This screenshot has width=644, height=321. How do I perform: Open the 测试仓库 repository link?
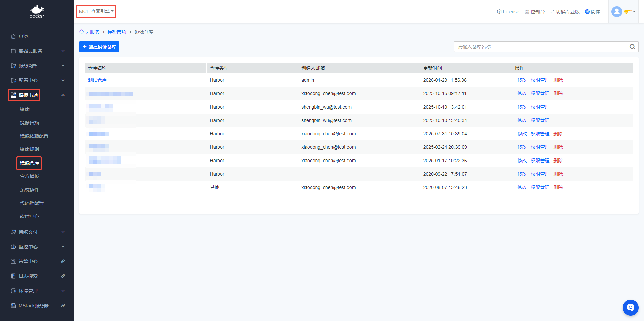tap(97, 80)
